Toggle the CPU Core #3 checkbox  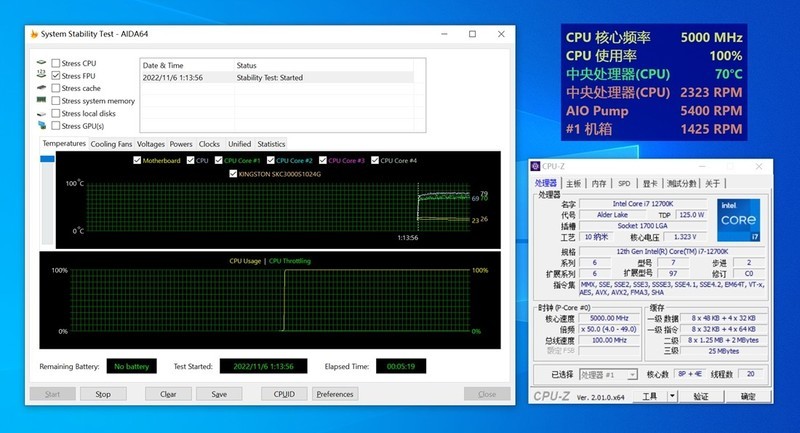point(322,160)
